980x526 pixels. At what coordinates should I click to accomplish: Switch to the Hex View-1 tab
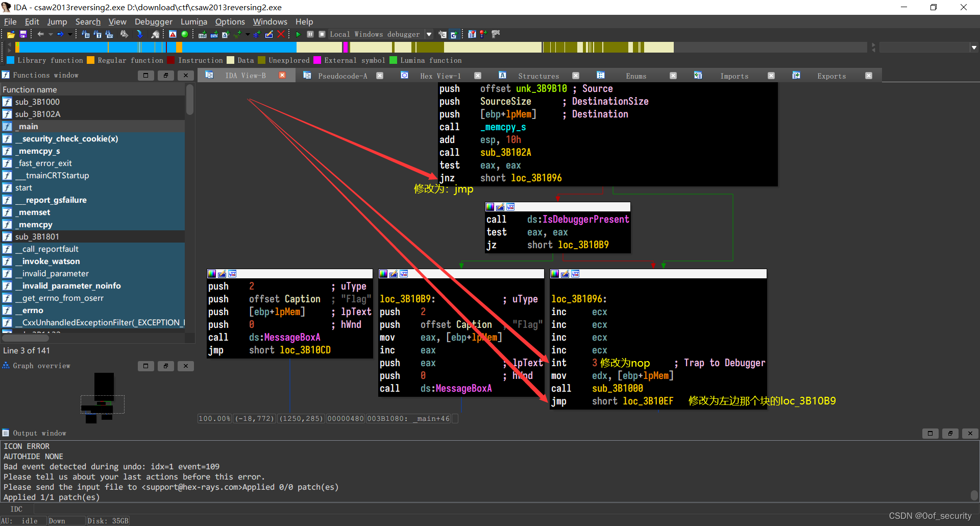pyautogui.click(x=440, y=75)
